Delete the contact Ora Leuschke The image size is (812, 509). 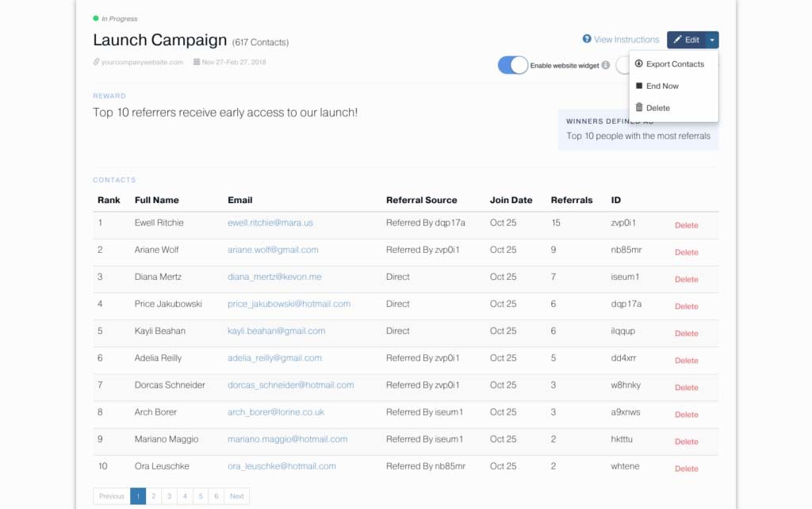pos(685,469)
